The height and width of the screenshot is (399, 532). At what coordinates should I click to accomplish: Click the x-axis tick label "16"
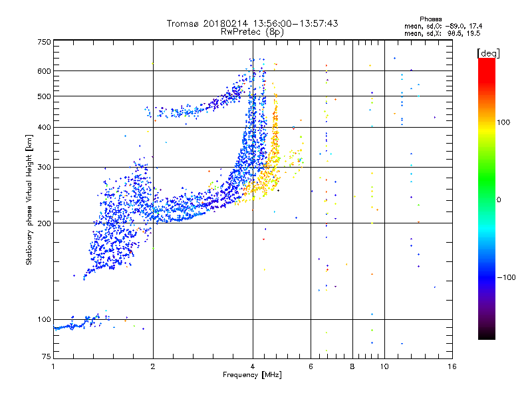click(452, 366)
